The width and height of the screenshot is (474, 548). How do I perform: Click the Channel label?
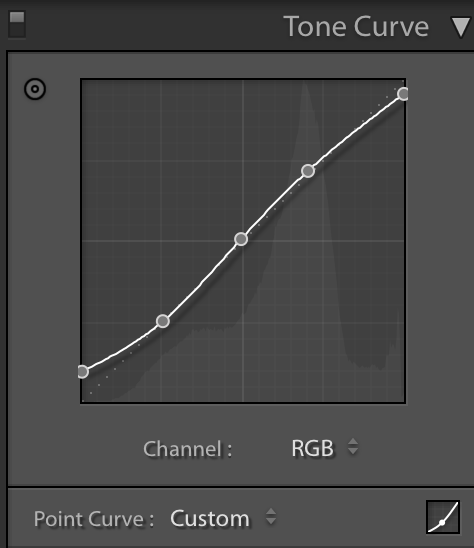(x=187, y=449)
